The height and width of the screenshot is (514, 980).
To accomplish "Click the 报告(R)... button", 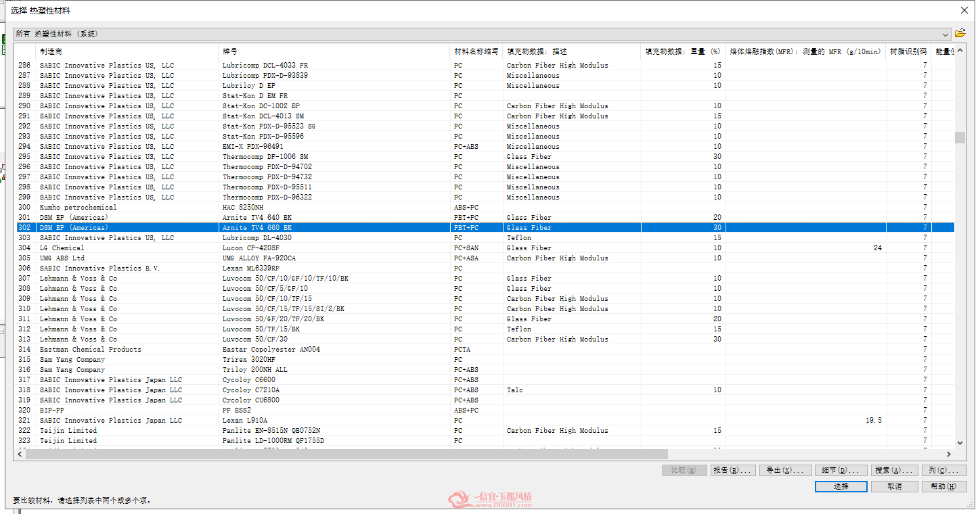I will pos(733,470).
